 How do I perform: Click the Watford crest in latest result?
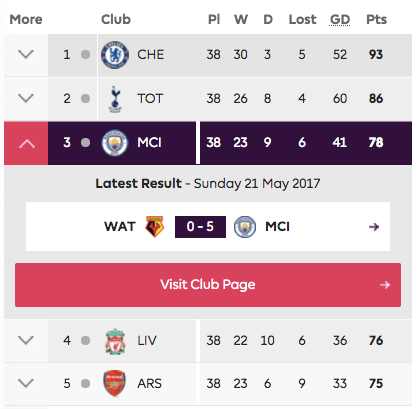point(154,227)
